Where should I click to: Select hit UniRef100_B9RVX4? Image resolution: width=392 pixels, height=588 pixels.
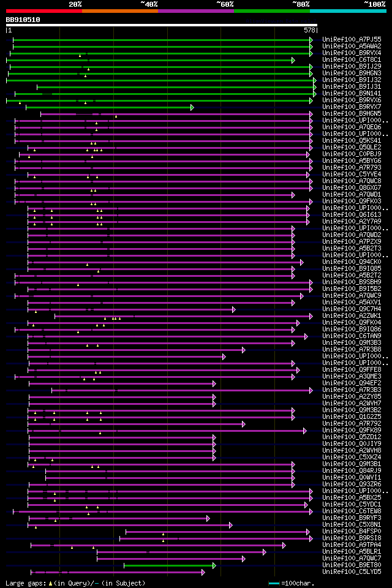tap(352, 53)
